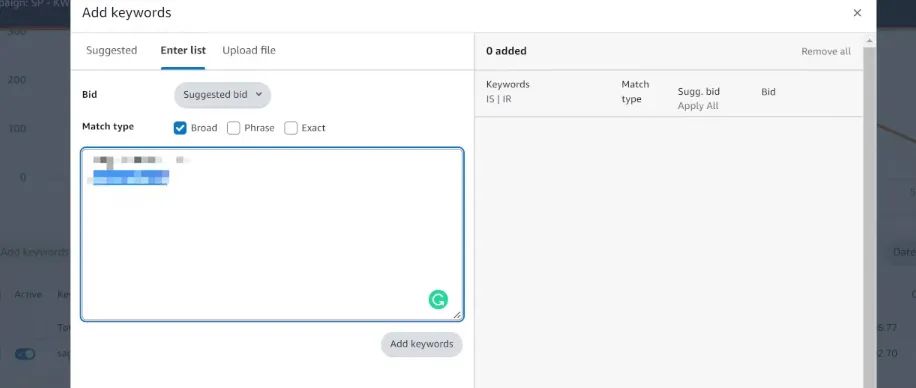Uncheck the Broad match type checkbox
Screen dimensions: 916x388
[180, 128]
